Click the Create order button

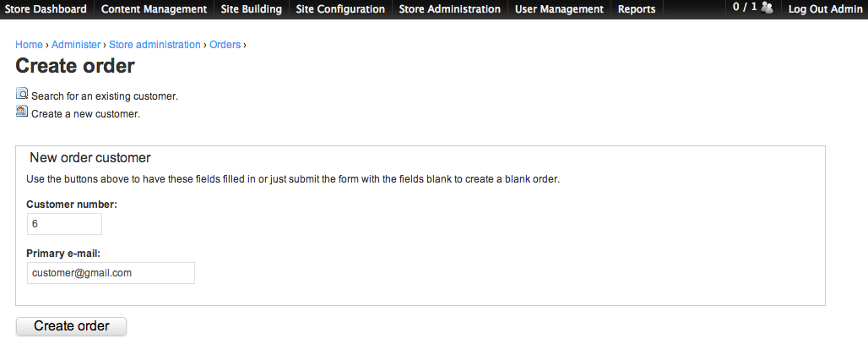pos(72,326)
